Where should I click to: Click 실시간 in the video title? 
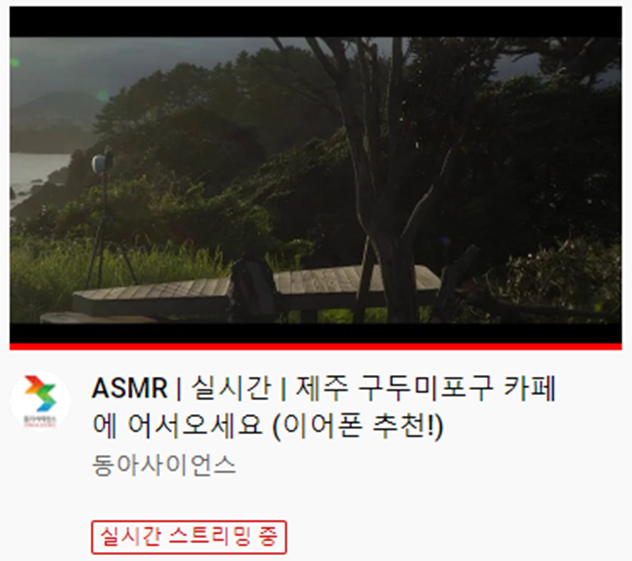click(231, 389)
